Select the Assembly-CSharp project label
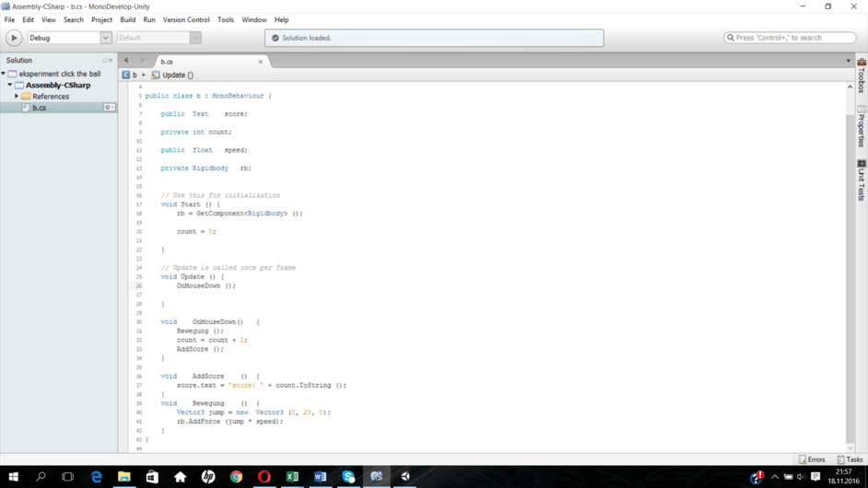868x488 pixels. coord(58,86)
